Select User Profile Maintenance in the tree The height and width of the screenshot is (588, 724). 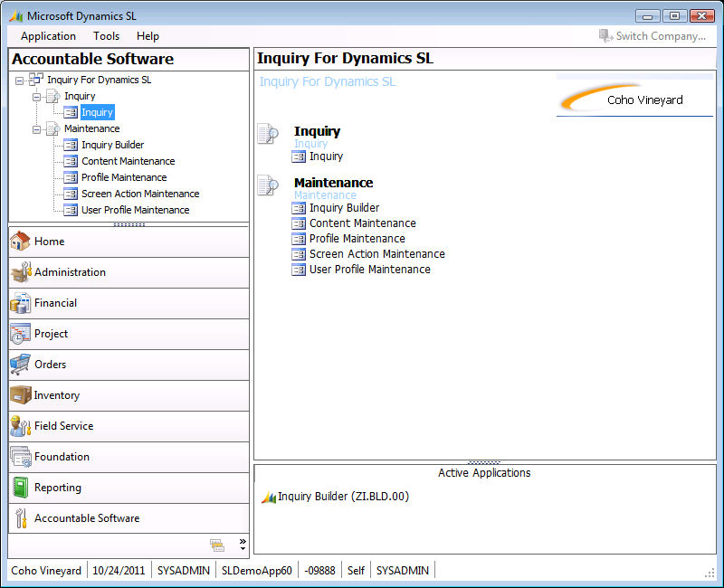pyautogui.click(x=135, y=210)
